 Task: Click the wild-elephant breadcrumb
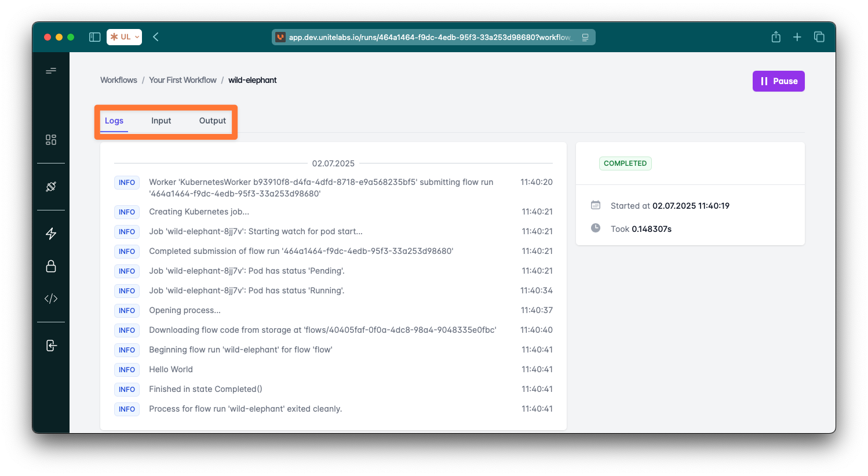[x=253, y=80]
